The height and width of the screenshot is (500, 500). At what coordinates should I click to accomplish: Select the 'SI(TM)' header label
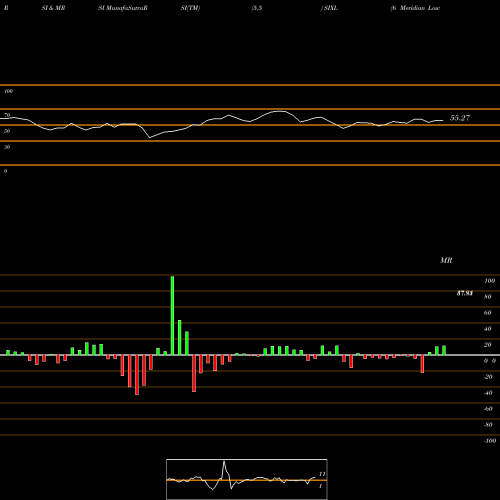[x=190, y=8]
